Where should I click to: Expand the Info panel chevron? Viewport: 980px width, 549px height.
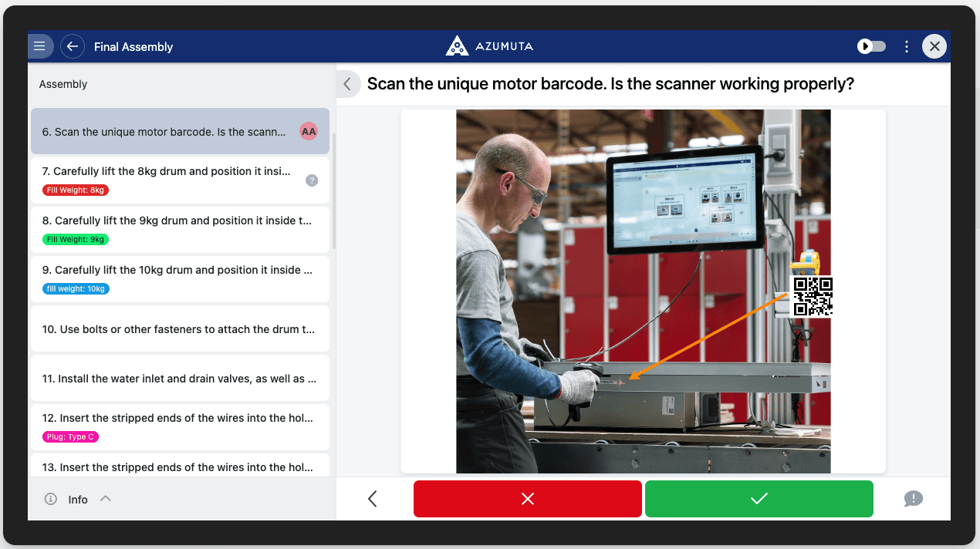tap(106, 498)
